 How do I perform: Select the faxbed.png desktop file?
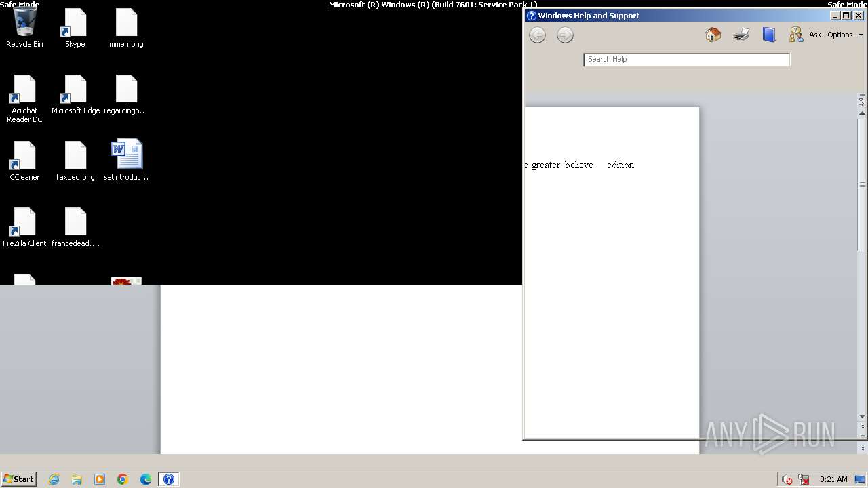click(75, 161)
